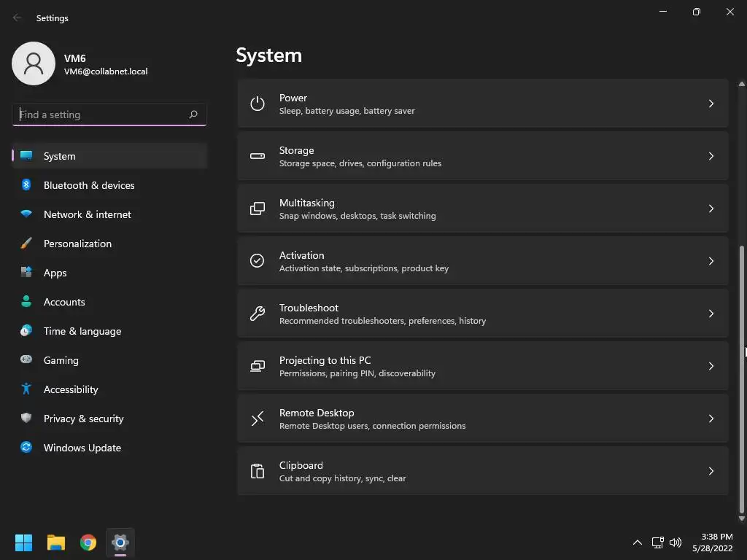
Task: Click the volume icon in system tray
Action: tap(676, 542)
